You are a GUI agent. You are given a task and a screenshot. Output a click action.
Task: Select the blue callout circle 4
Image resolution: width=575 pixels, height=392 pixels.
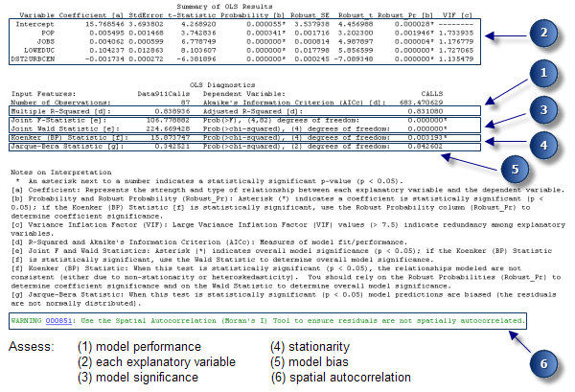click(545, 147)
